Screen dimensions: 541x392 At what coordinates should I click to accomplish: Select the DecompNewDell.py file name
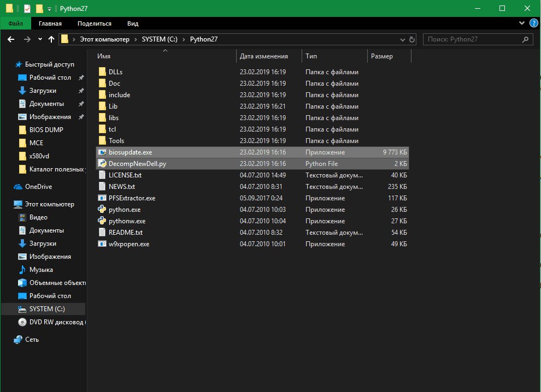pyautogui.click(x=137, y=164)
